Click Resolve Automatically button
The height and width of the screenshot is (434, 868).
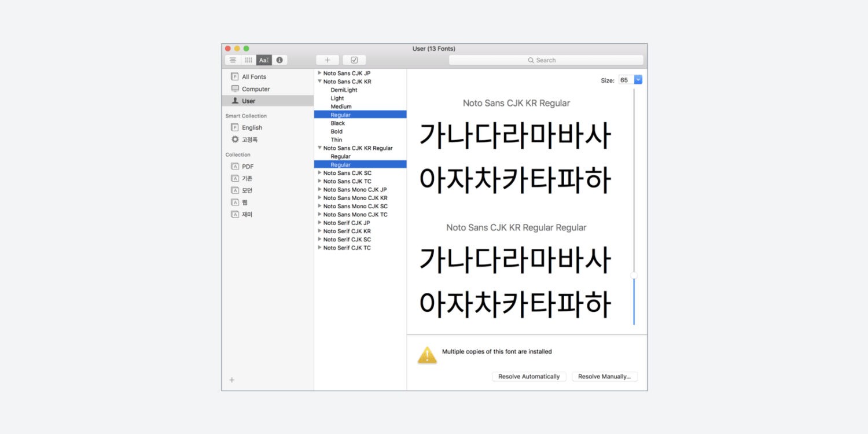coord(529,377)
